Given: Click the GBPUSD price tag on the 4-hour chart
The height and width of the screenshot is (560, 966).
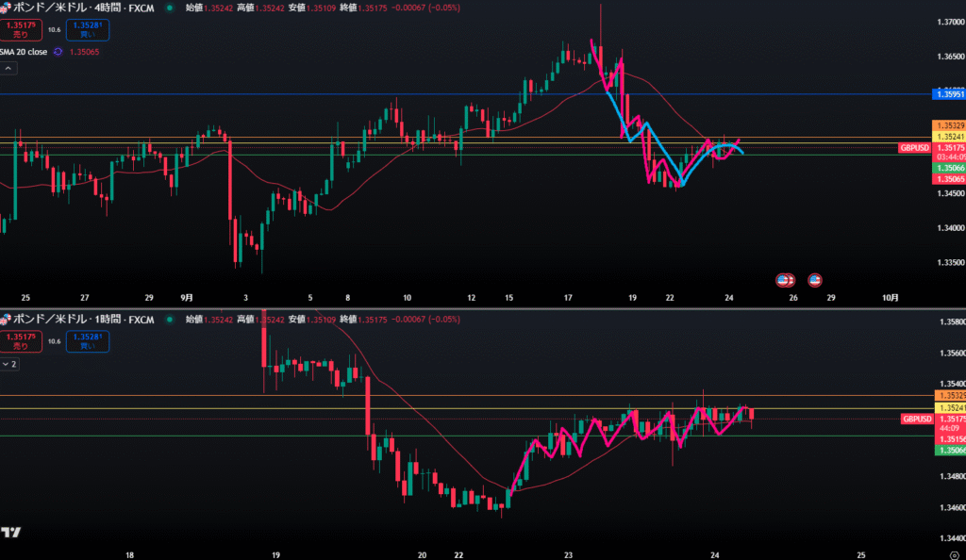Looking at the screenshot, I should click(915, 148).
